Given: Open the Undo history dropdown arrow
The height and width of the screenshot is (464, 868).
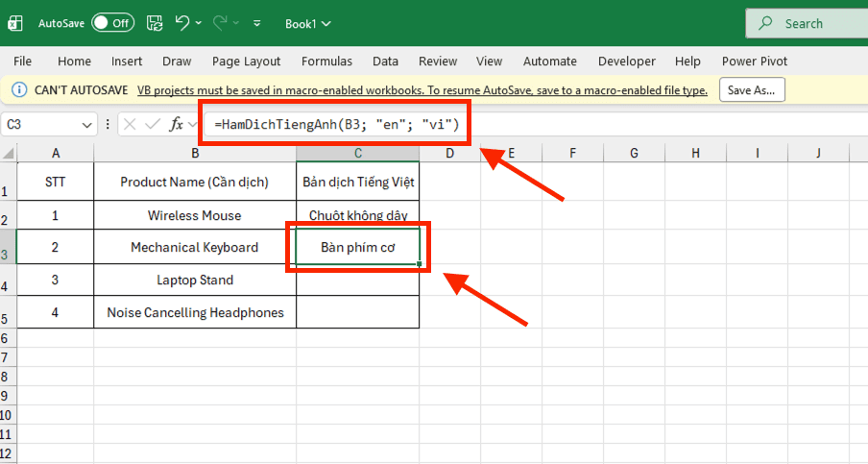Looking at the screenshot, I should click(x=198, y=23).
